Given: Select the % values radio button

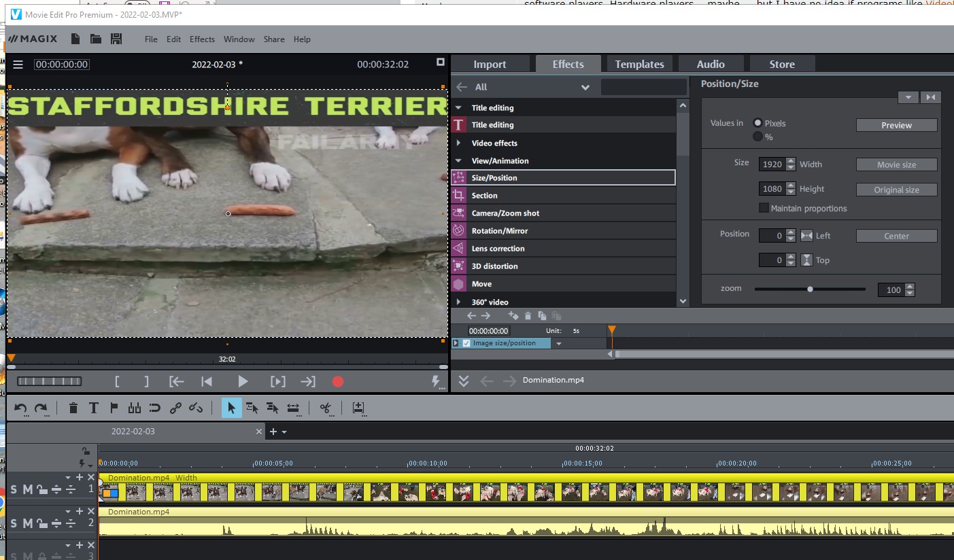Looking at the screenshot, I should pyautogui.click(x=757, y=137).
